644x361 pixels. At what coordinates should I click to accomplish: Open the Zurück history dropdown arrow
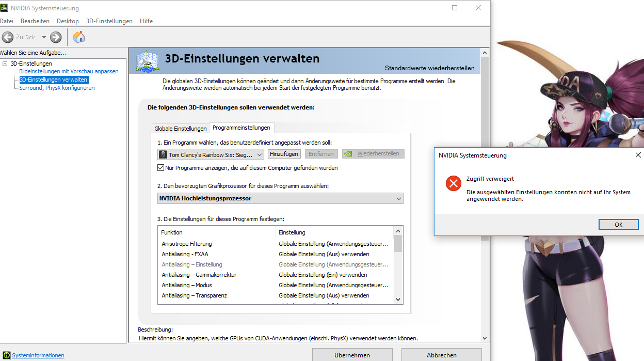click(x=44, y=37)
